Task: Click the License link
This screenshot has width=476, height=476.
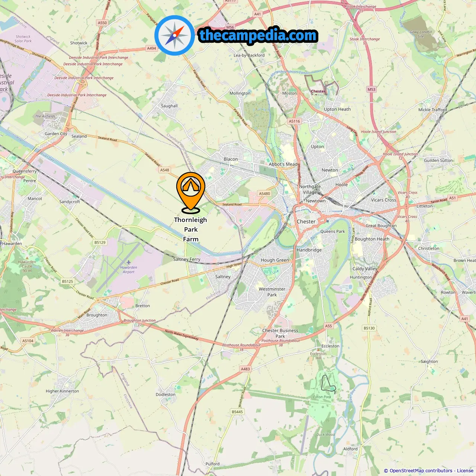Action: [x=465, y=470]
